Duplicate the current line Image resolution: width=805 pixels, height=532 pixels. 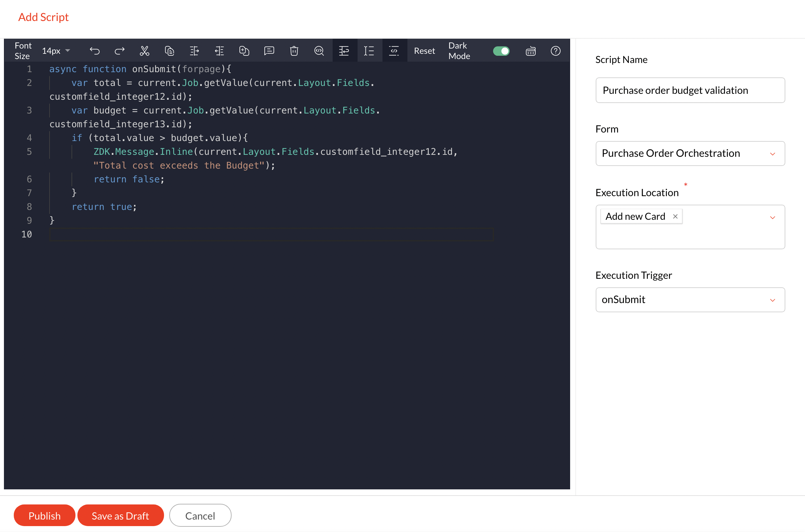point(244,51)
